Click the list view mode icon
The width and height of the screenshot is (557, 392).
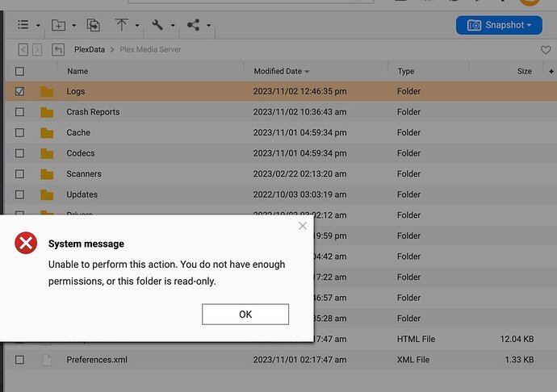click(x=23, y=25)
